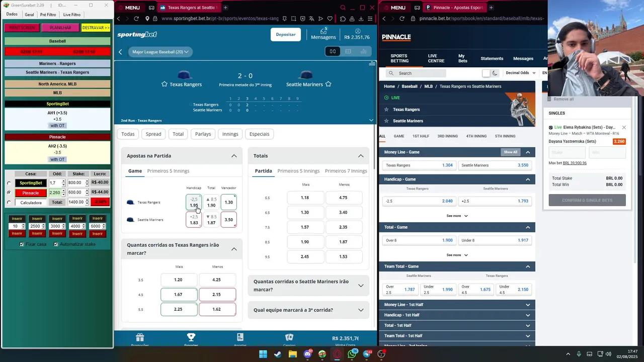Star Texas Rangers in Pinnacle sidebar
The image size is (644, 362).
pos(386,110)
